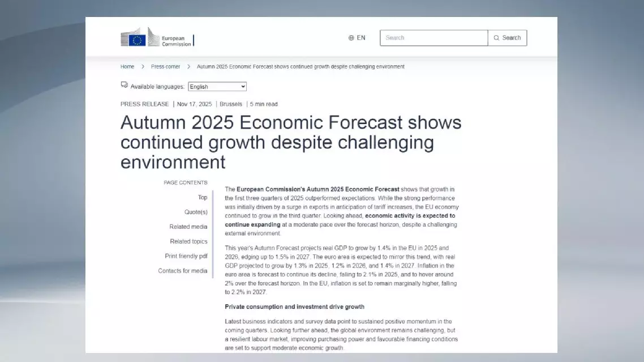Click the Private consumption and investment subheading

pos(294,307)
